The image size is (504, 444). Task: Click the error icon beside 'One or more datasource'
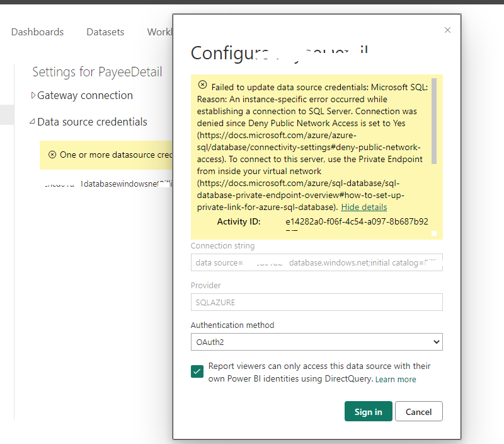52,155
